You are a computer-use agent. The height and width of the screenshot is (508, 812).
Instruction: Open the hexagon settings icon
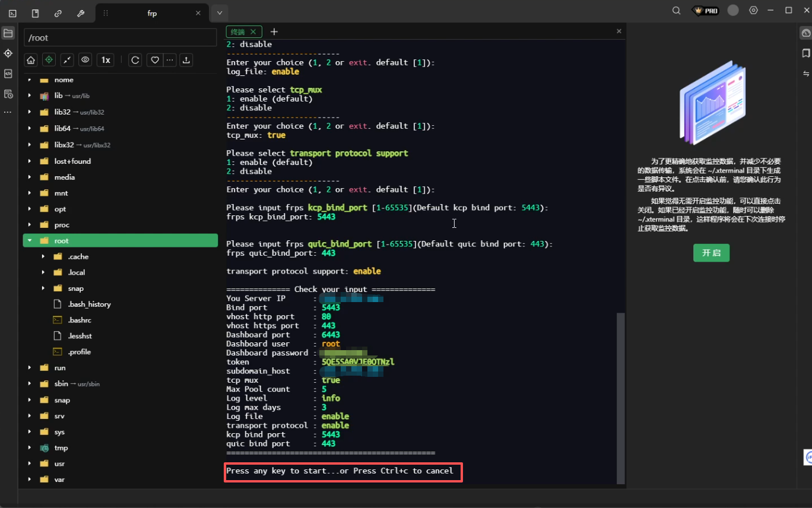(x=753, y=11)
